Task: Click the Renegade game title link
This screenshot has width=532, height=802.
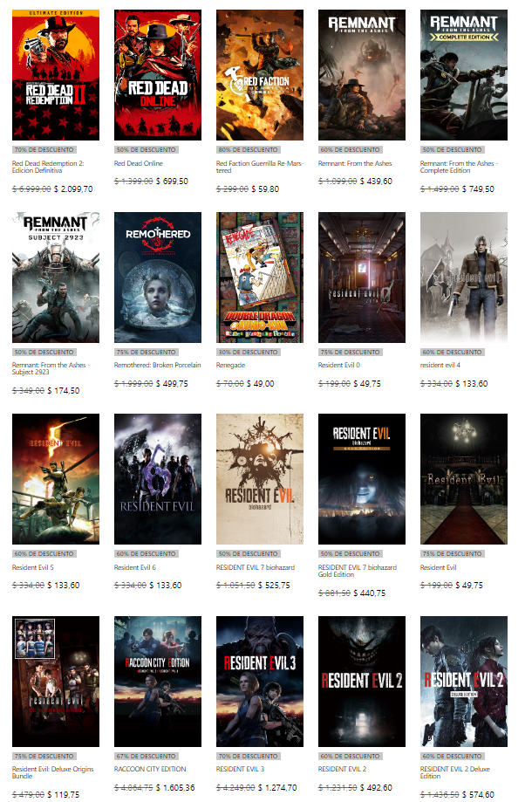Action: (x=230, y=365)
